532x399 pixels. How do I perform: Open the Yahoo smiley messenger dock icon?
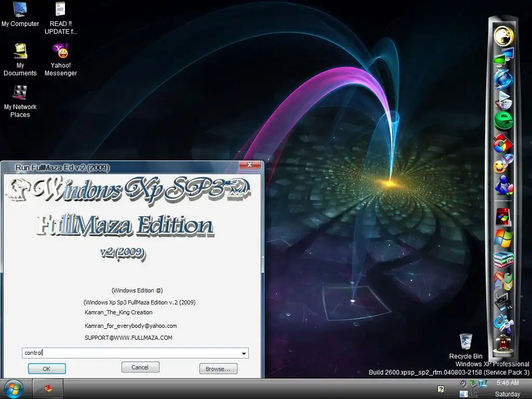click(503, 164)
